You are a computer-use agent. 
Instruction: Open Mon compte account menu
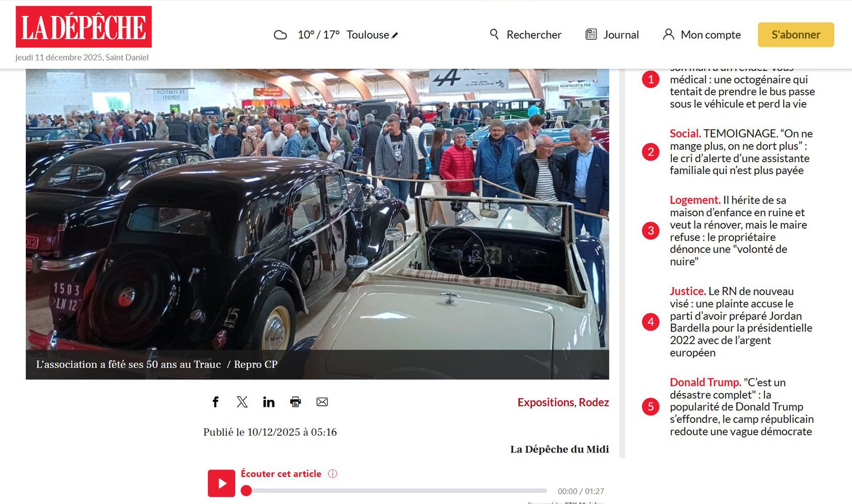tap(711, 35)
